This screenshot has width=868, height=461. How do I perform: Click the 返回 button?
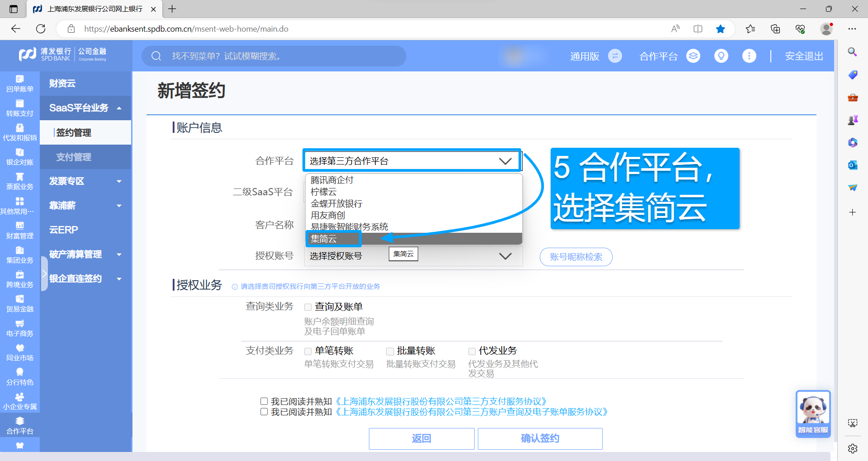pos(421,438)
